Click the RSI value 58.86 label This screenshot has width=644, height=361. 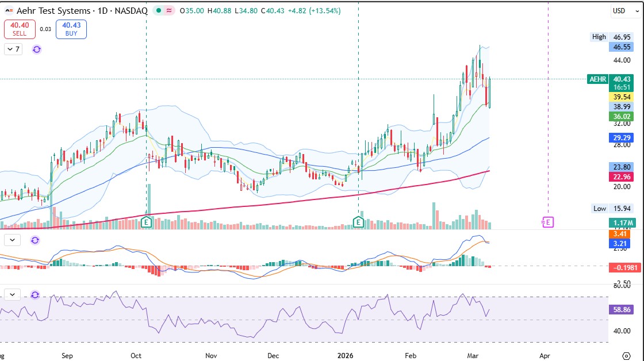point(622,310)
